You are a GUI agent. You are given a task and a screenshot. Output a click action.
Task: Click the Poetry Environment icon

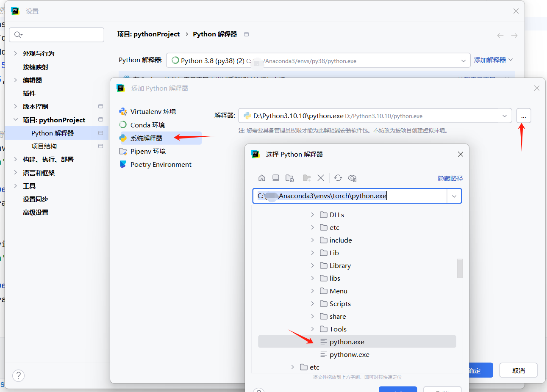pyautogui.click(x=123, y=164)
